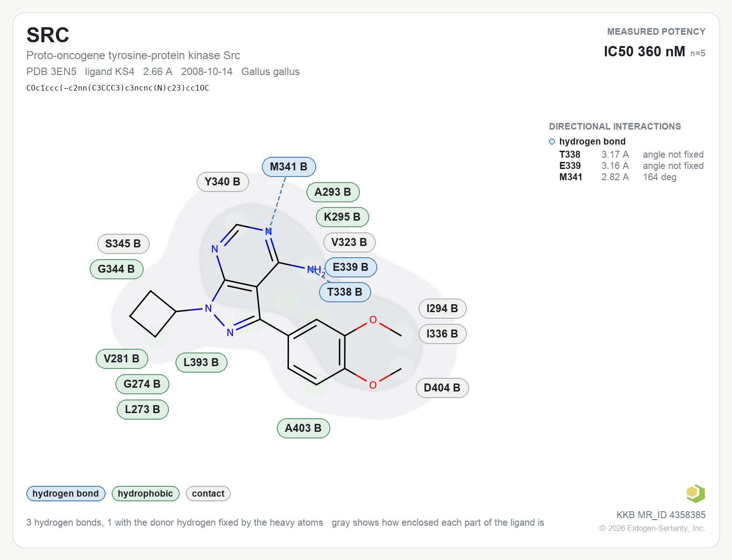Click the IC50 360 nM potency value
The image size is (732, 560).
(644, 52)
